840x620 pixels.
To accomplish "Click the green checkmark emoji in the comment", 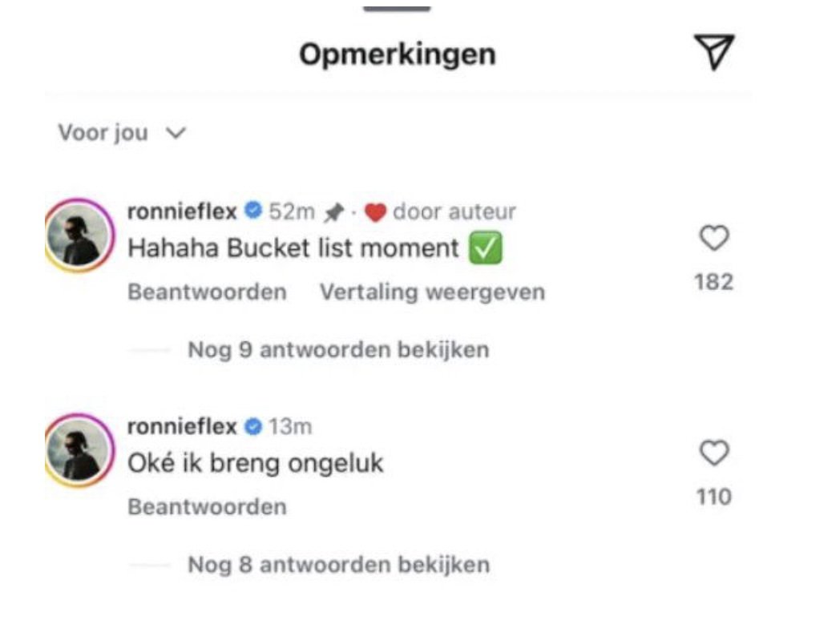I will [x=487, y=247].
